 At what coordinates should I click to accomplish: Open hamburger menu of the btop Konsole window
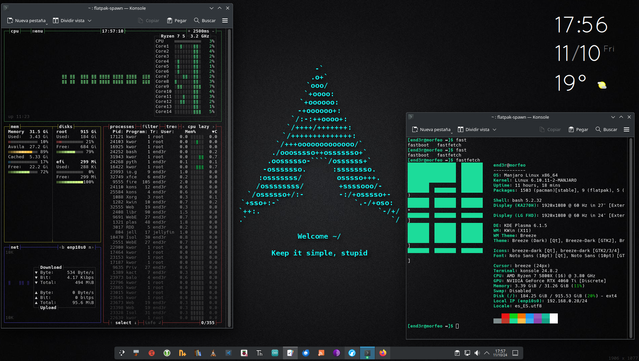pos(225,20)
